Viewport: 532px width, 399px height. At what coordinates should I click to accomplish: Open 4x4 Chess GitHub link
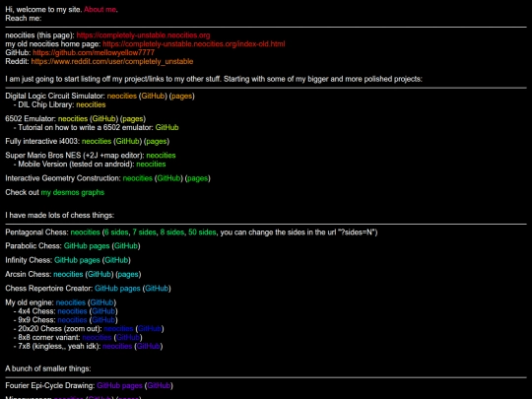[103, 311]
